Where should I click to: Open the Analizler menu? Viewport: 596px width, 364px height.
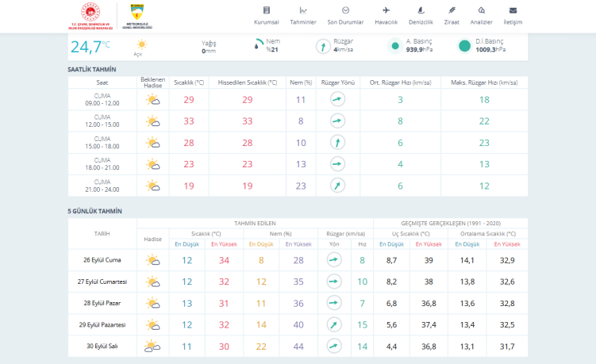point(481,16)
